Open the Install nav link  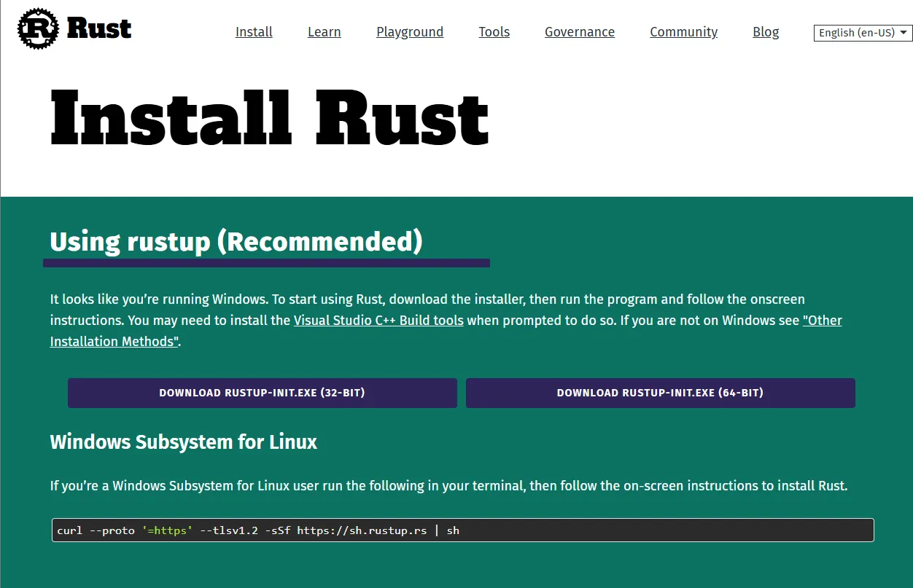pos(254,32)
